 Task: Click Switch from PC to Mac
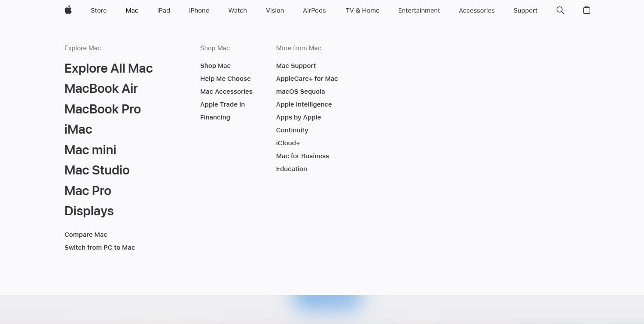(x=100, y=248)
